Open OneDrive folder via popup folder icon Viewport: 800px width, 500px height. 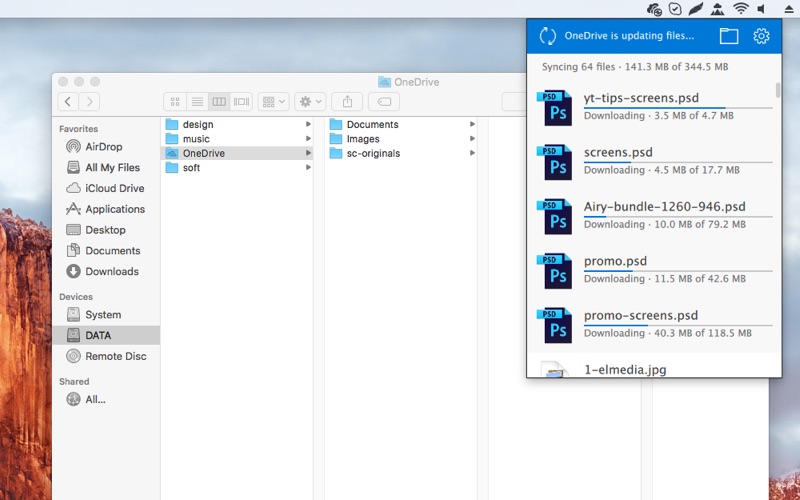pos(729,36)
